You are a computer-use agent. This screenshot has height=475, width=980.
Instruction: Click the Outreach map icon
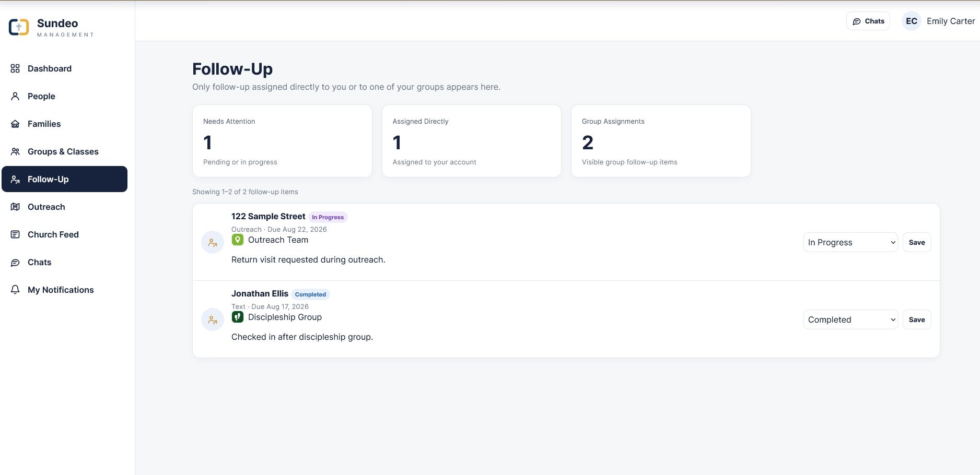(15, 207)
